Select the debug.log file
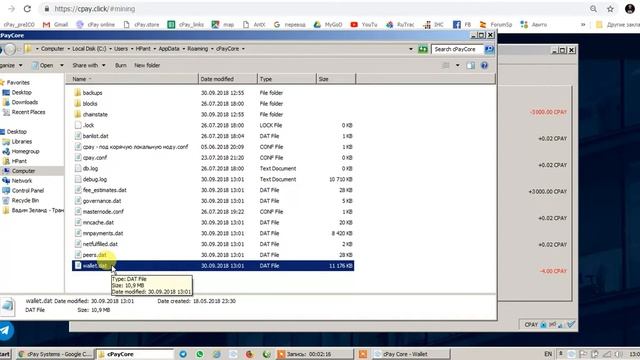This screenshot has height=360, width=640. tap(91, 179)
